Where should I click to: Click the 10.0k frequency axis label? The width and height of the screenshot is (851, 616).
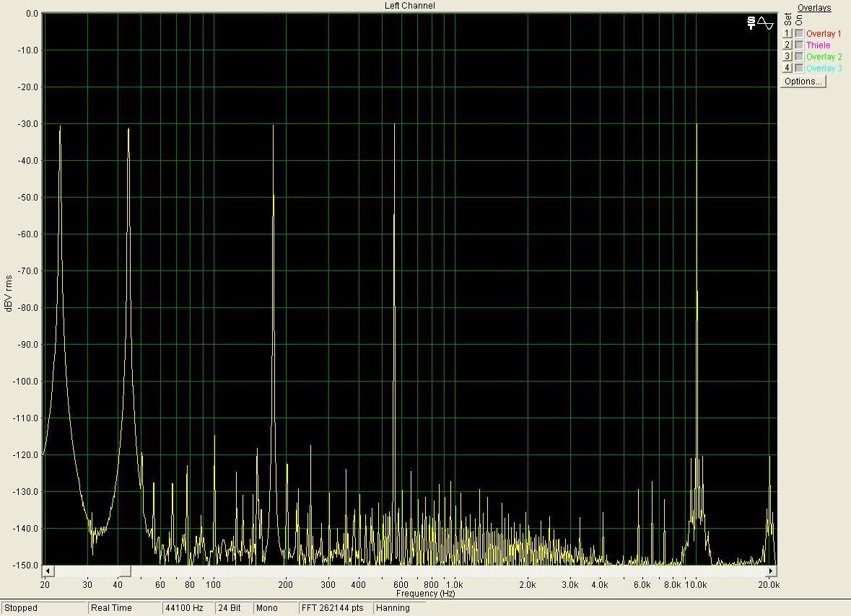696,584
